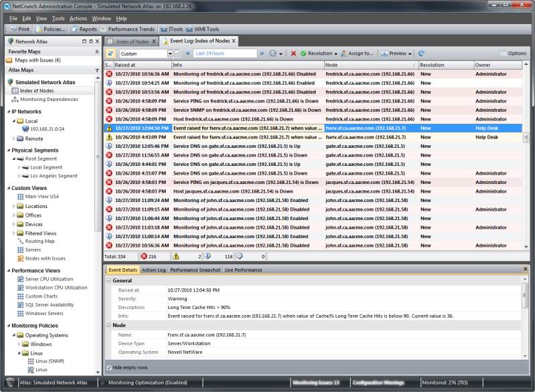Open the Custom view dropdown
Image resolution: width=535 pixels, height=392 pixels.
(170, 54)
